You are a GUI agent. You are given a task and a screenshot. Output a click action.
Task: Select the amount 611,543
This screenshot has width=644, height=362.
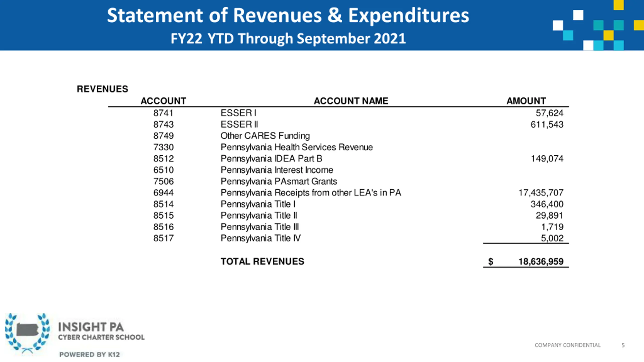[547, 124]
